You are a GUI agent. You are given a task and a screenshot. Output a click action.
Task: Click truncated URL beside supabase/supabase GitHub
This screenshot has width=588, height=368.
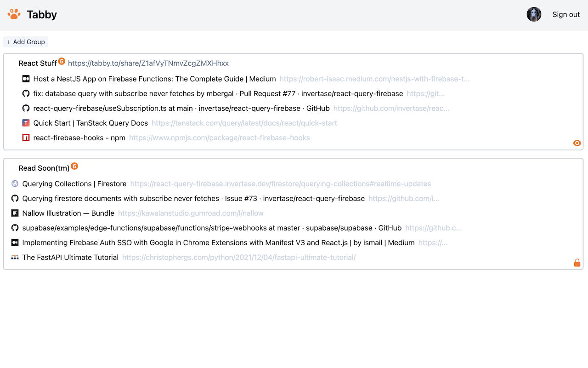[434, 228]
